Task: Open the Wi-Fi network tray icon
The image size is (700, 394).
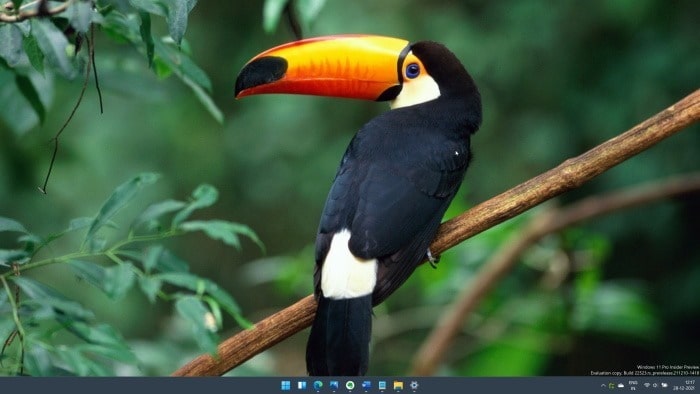Action: 647,385
